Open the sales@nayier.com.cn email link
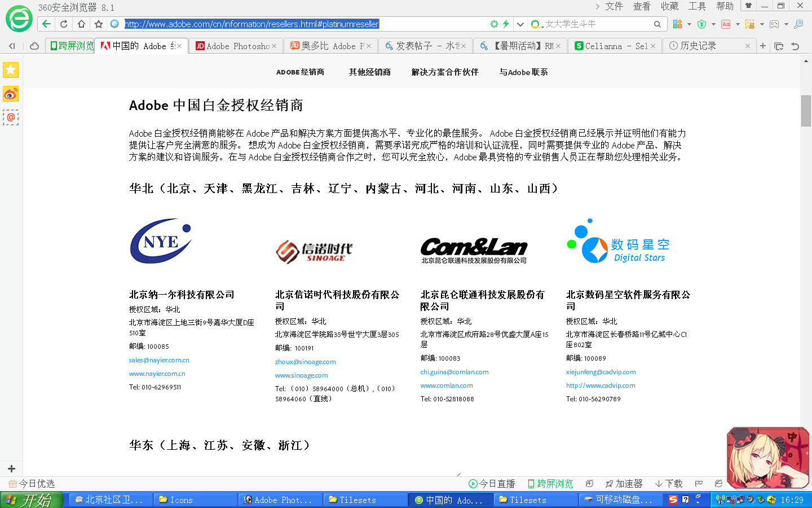This screenshot has height=508, width=812. [x=159, y=360]
